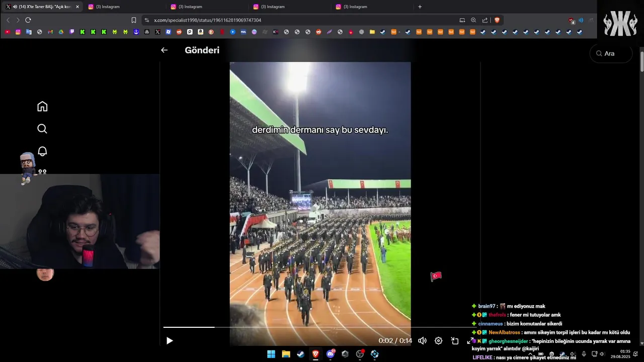Open Steam from the taskbar
This screenshot has width=644, height=362.
point(300,354)
